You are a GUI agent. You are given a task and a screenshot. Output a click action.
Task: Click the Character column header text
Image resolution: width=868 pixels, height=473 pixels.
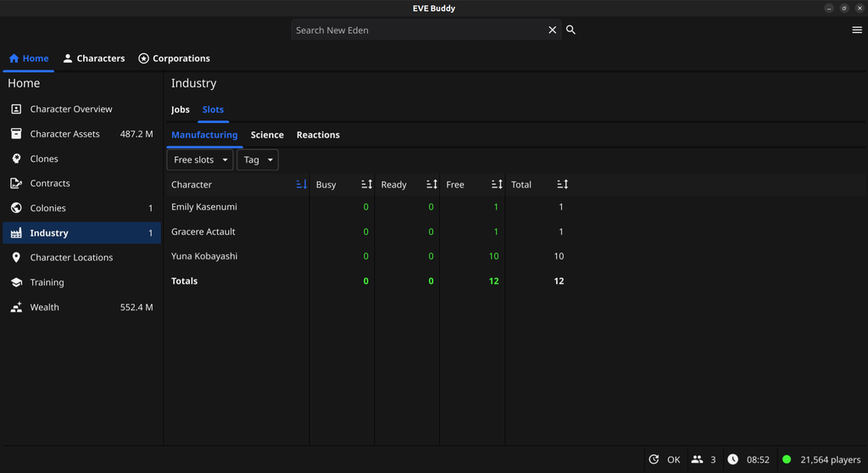point(192,185)
